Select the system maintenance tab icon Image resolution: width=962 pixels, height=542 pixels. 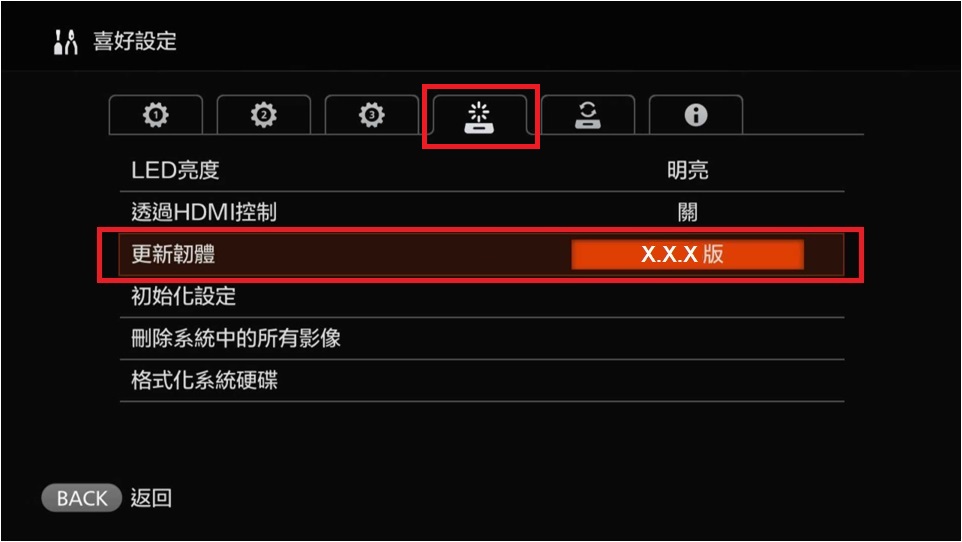tap(479, 116)
